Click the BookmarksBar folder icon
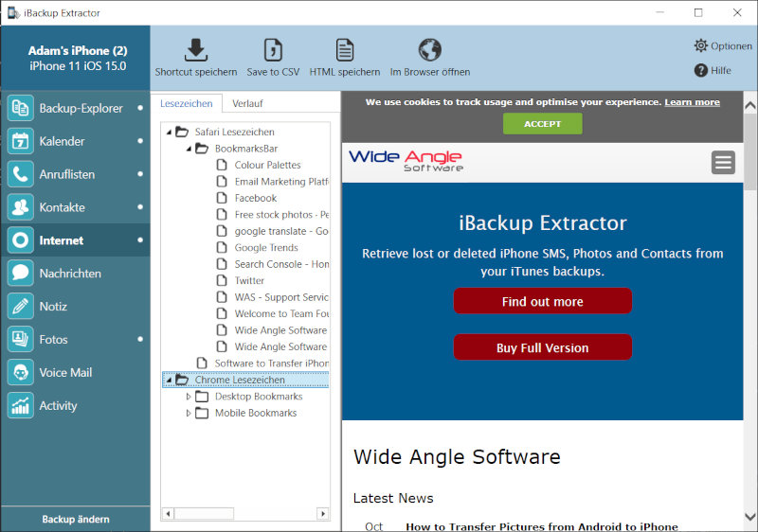The image size is (758, 532). point(202,149)
